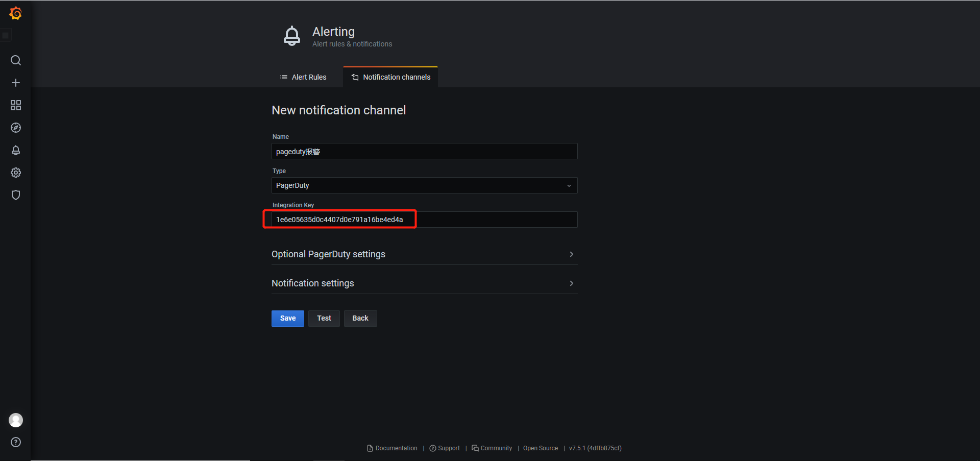980x461 pixels.
Task: Open the Type dropdown showing PagerDuty
Action: (x=425, y=185)
